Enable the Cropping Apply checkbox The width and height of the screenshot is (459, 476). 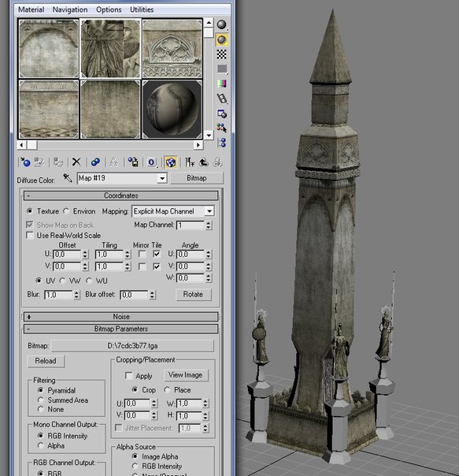(x=128, y=376)
